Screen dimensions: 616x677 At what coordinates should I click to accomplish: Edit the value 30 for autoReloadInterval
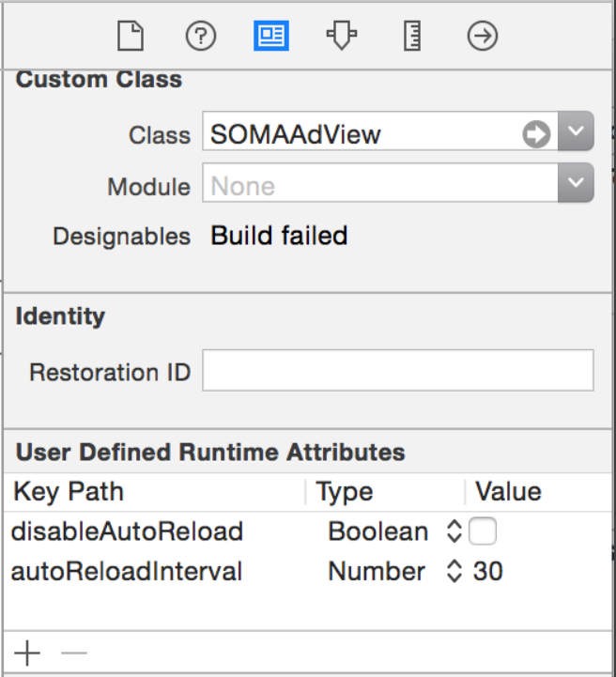point(487,571)
